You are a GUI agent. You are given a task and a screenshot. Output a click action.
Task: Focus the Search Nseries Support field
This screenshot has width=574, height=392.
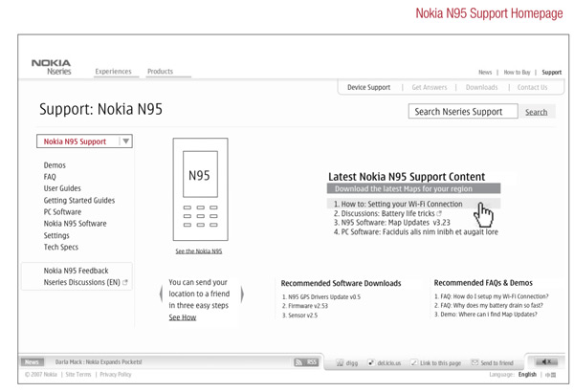pos(463,111)
